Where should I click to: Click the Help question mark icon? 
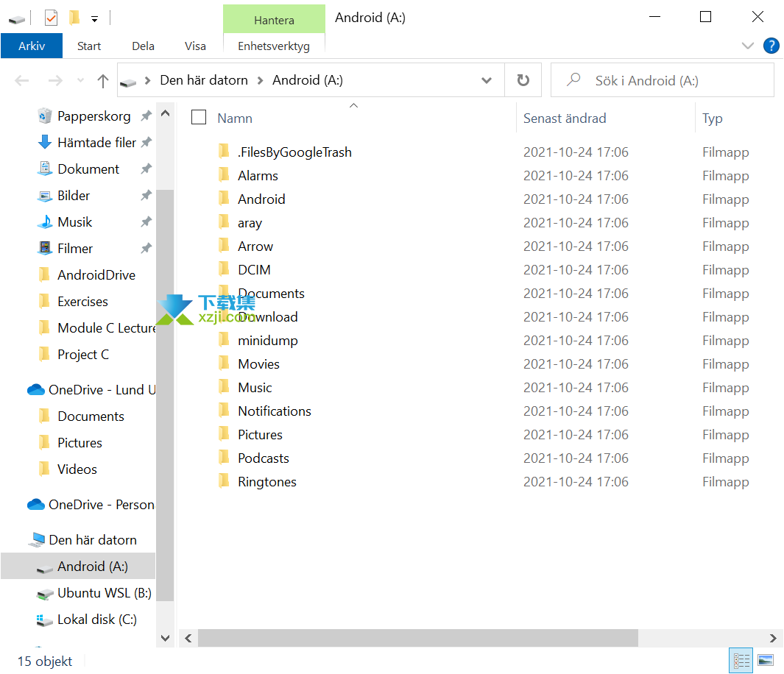coord(771,46)
